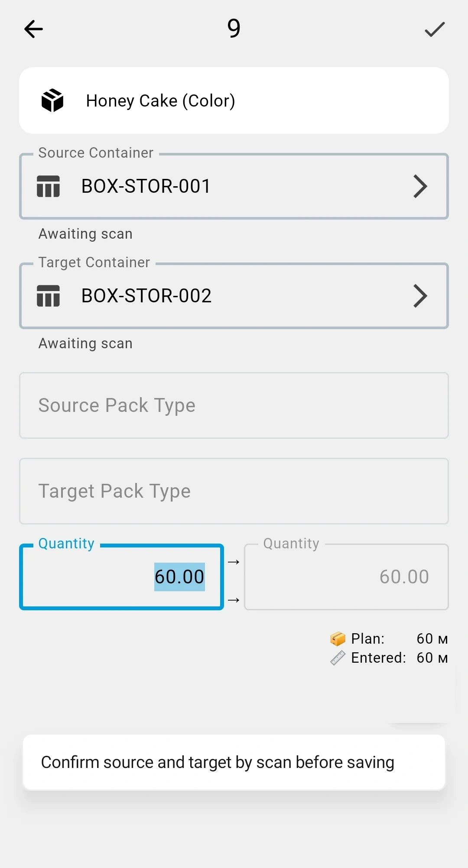Viewport: 468px width, 868px height.
Task: Click the Entered ruler icon
Action: click(338, 657)
